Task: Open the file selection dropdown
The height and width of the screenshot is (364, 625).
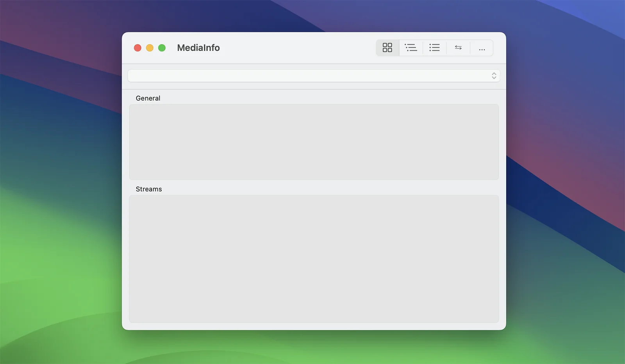Action: [314, 76]
